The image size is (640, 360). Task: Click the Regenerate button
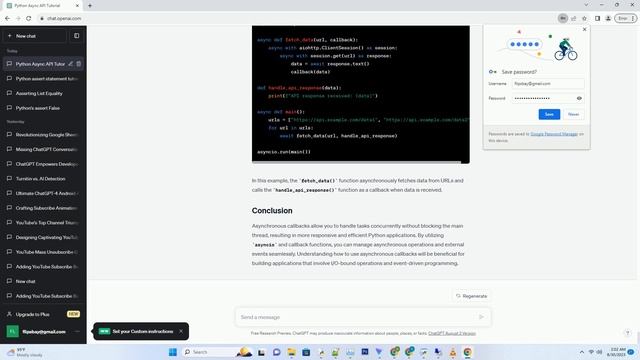tap(471, 296)
